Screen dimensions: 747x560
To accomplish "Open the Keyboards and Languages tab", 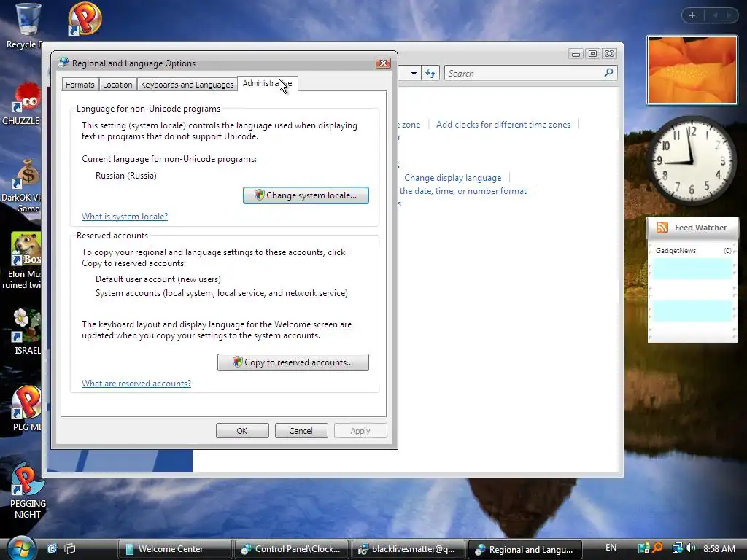I will point(187,85).
